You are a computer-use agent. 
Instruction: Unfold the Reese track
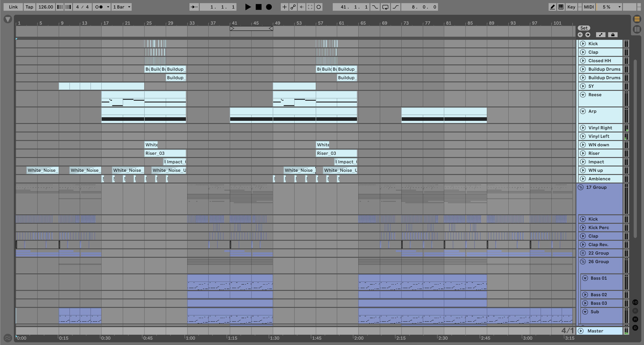(x=583, y=95)
